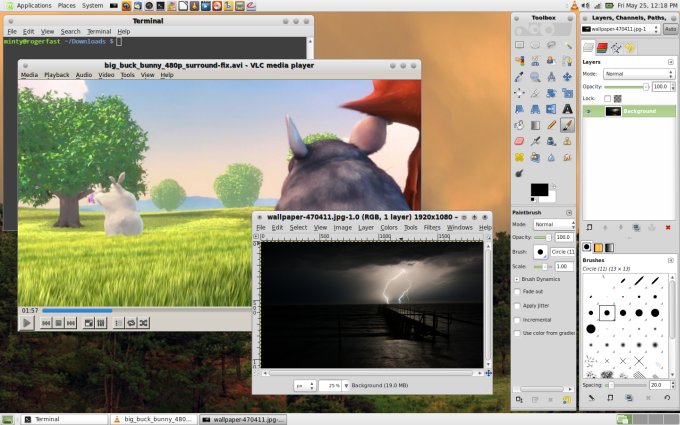Select the Airbrush tool
680x425 pixels.
click(x=535, y=141)
